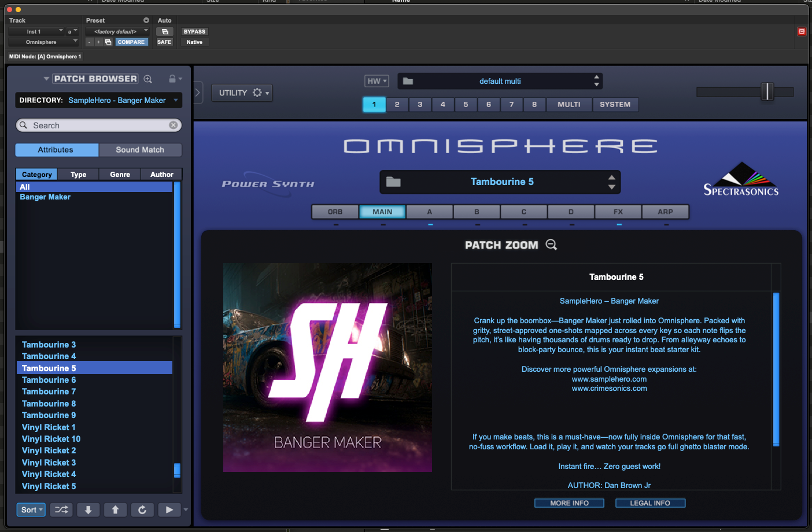The height and width of the screenshot is (532, 812).
Task: Select part 1 button
Action: click(374, 105)
